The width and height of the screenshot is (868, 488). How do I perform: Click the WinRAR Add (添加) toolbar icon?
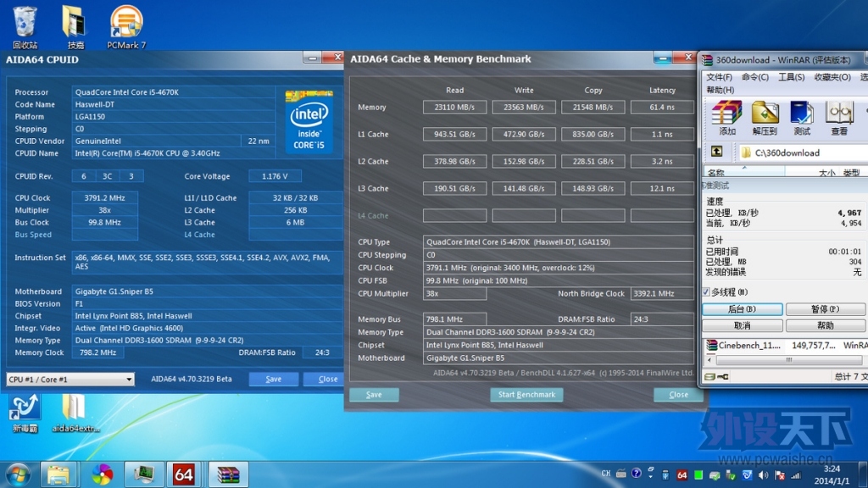click(726, 118)
